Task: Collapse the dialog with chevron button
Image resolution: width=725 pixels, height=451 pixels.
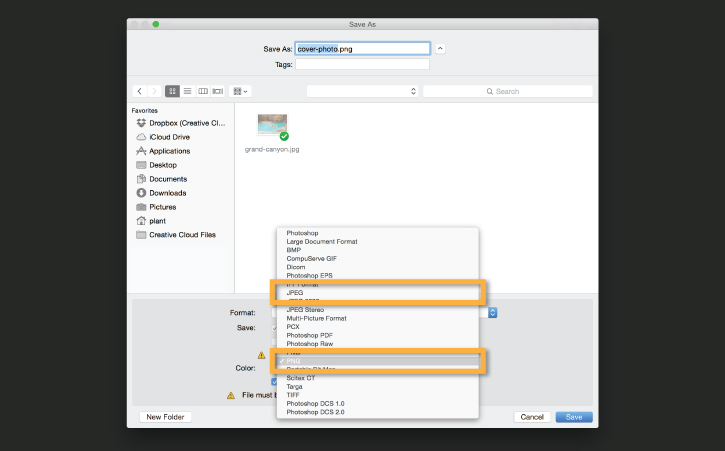Action: [440, 49]
